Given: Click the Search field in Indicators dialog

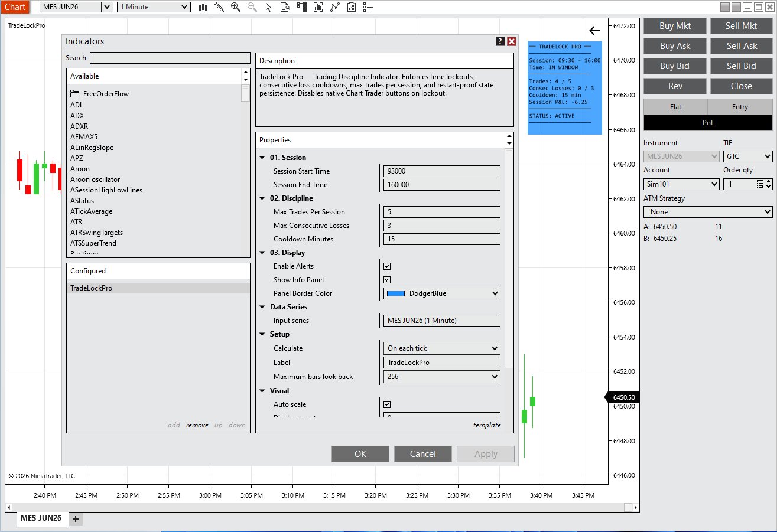Looking at the screenshot, I should point(170,57).
